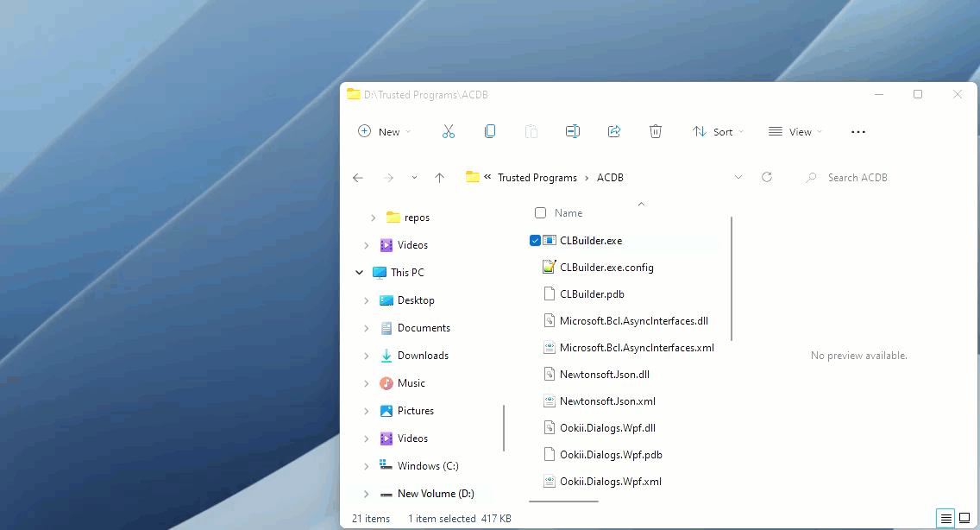The image size is (980, 530).
Task: Click the CLBuilder.exe application icon
Action: (550, 240)
